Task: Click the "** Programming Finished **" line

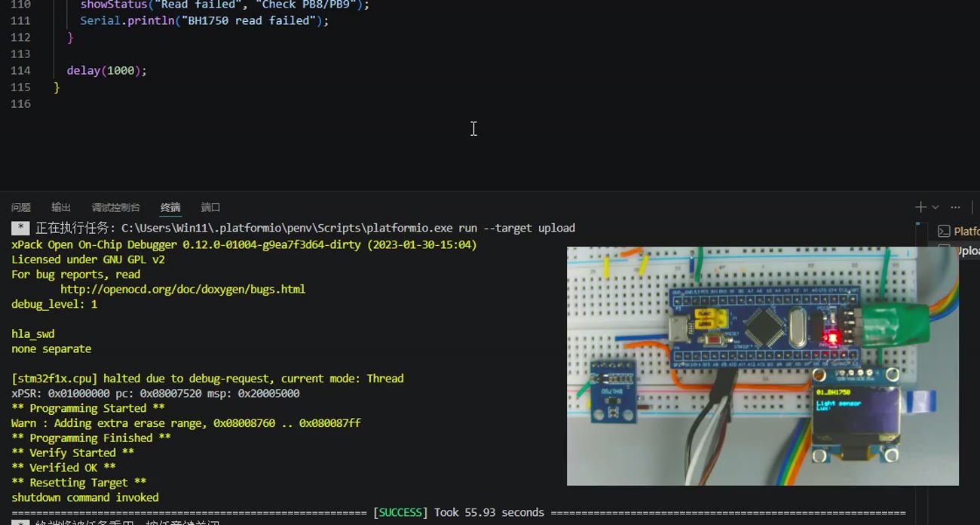Action: tap(91, 437)
